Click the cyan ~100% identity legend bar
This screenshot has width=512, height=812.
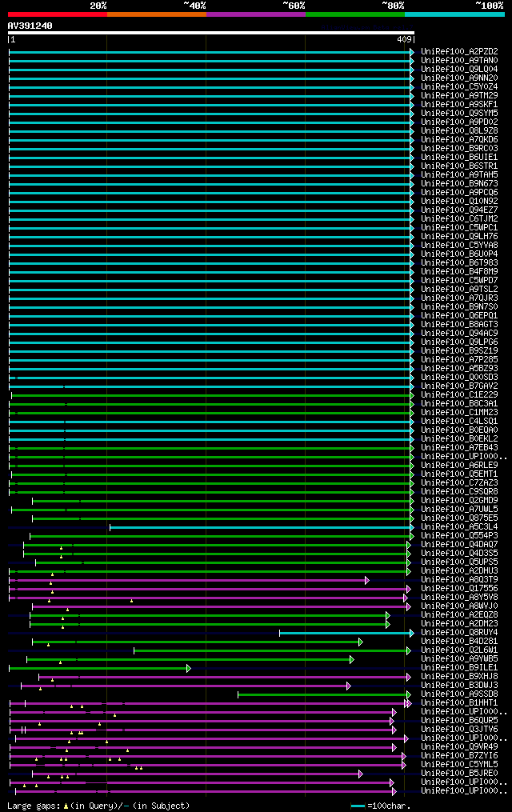[454, 14]
